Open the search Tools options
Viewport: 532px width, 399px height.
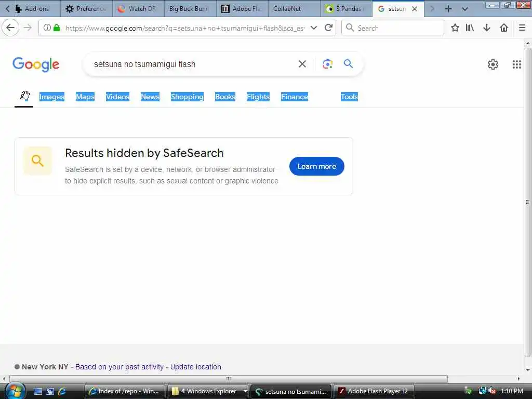pos(349,97)
